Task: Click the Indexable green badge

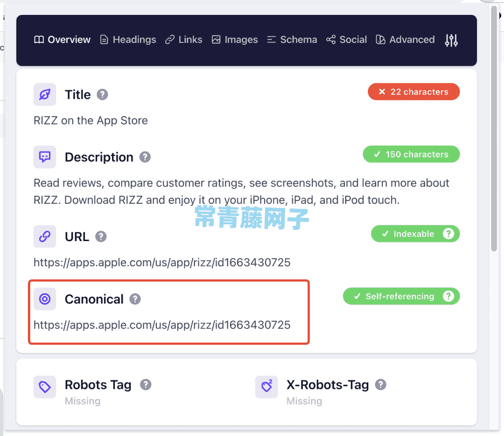Action: tap(415, 234)
